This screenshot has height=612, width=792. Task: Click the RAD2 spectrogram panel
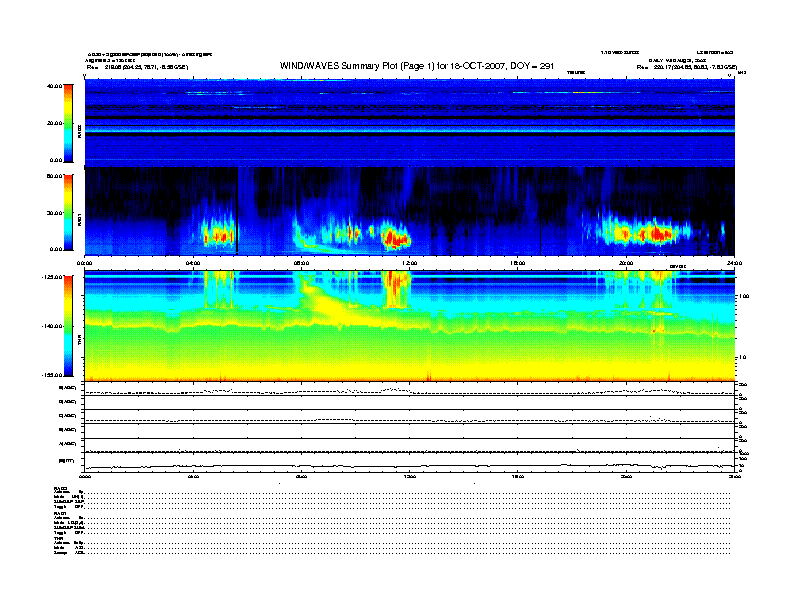[410, 123]
